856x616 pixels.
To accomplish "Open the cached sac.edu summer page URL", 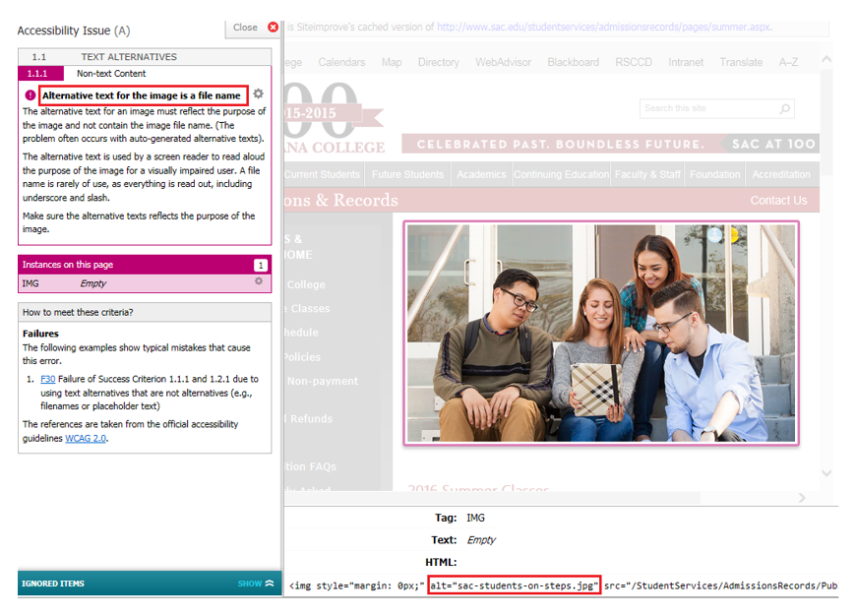I will pos(604,27).
